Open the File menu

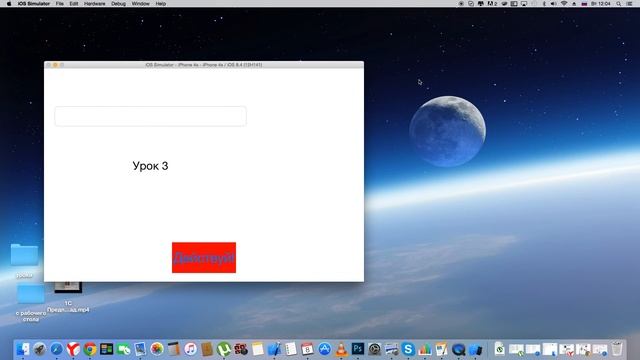pyautogui.click(x=60, y=4)
